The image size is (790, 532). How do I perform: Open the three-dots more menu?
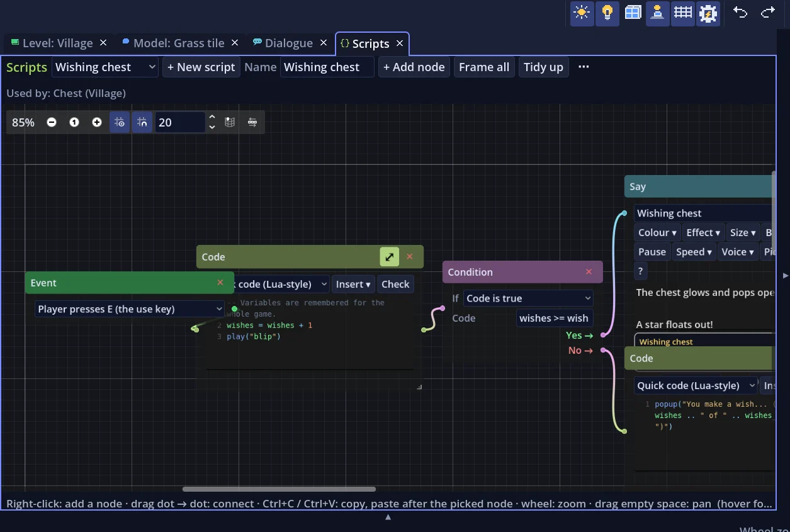[584, 67]
